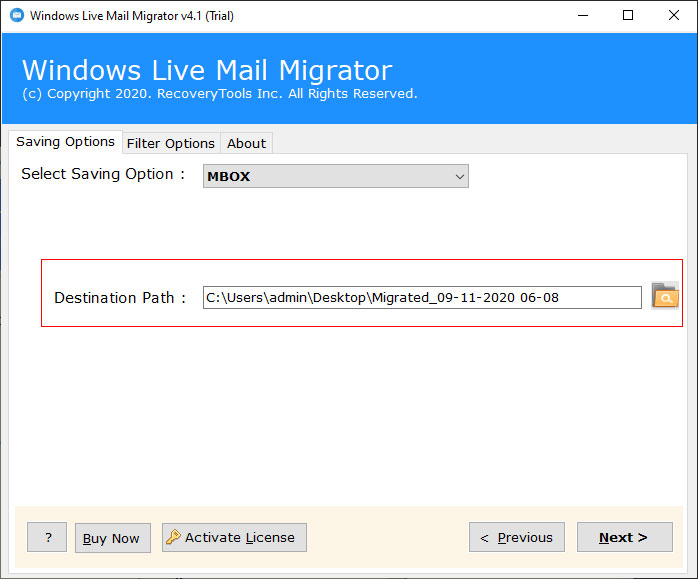The image size is (698, 579).
Task: Close the Windows Live Mail Migrator window
Action: [674, 16]
